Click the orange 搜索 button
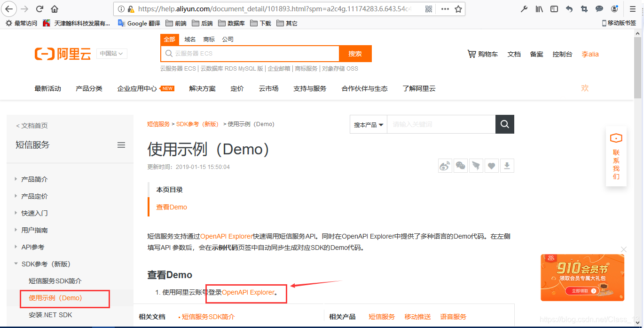 pos(355,54)
